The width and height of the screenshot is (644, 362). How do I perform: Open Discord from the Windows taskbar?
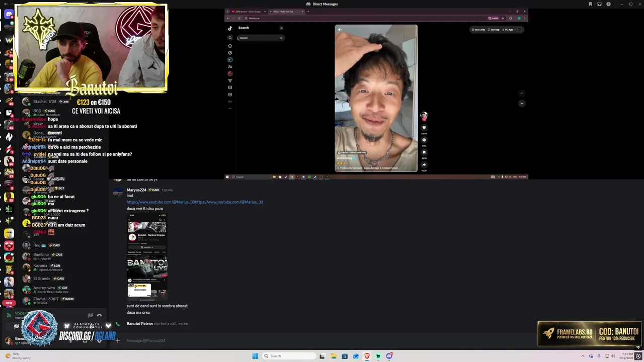[389, 356]
